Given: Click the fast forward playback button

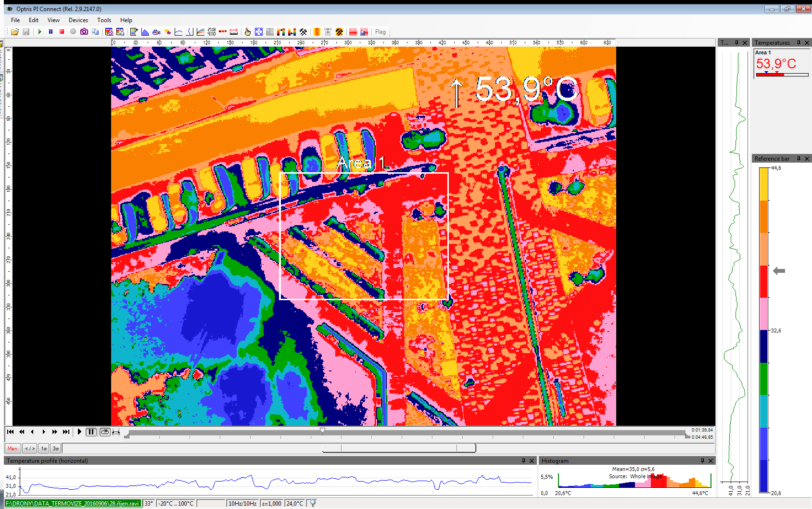Looking at the screenshot, I should [x=55, y=432].
